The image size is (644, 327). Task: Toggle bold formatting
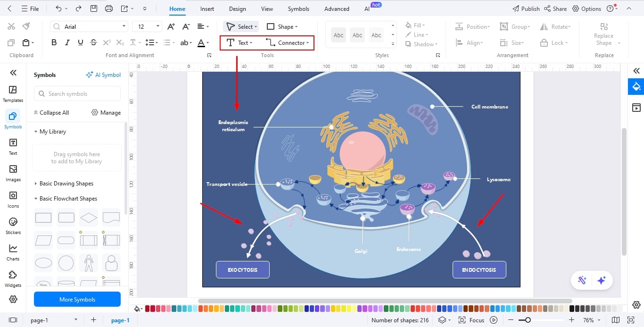[x=54, y=42]
